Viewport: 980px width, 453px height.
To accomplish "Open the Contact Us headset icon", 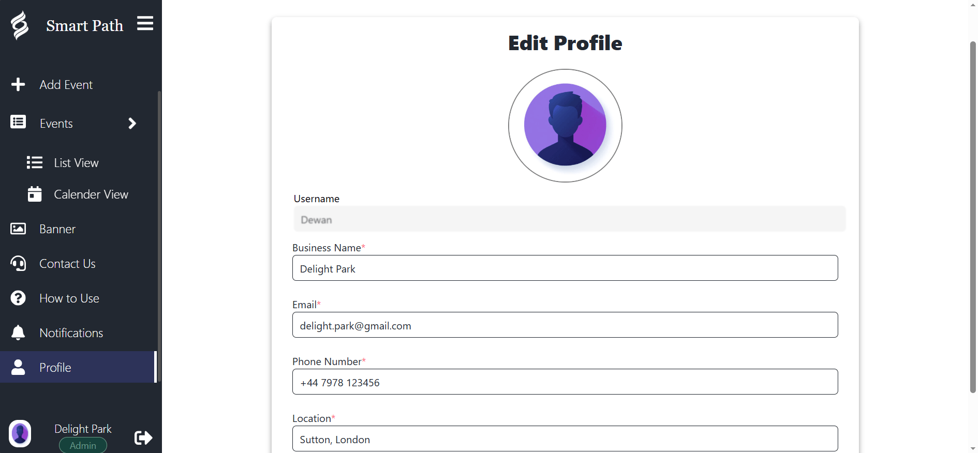I will click(18, 264).
